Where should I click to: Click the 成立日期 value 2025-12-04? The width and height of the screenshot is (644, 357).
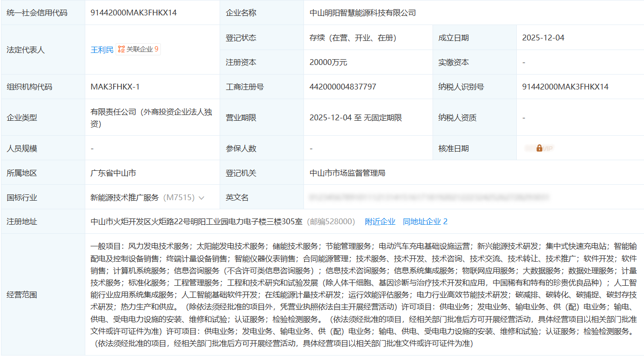click(543, 38)
